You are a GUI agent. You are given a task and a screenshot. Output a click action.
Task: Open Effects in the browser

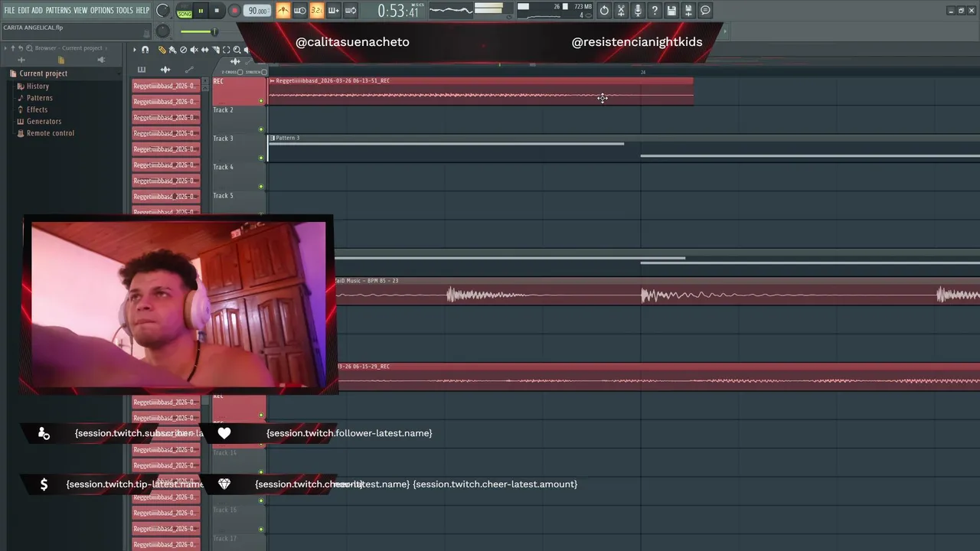click(x=37, y=109)
